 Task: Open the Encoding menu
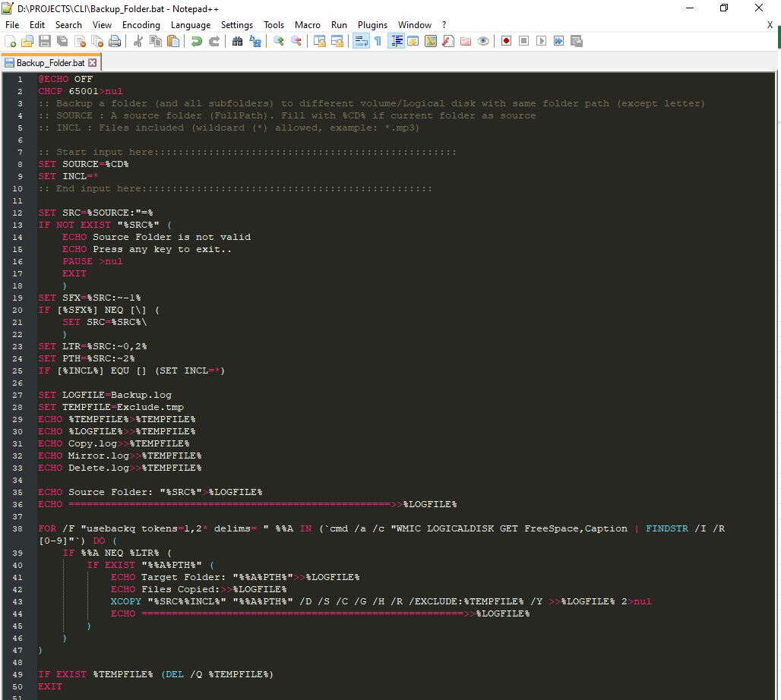click(141, 25)
